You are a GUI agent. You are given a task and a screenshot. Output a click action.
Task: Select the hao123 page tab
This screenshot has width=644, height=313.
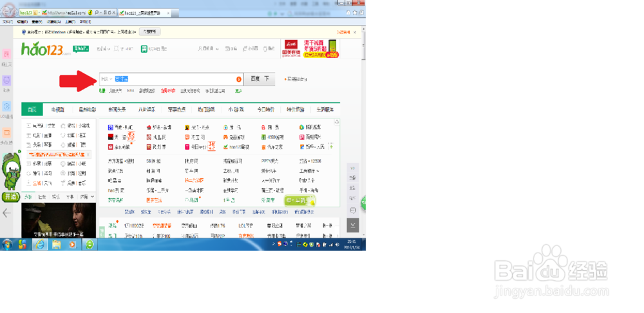(x=144, y=13)
